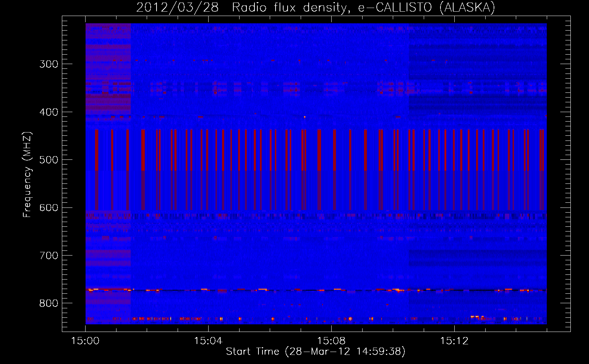Click the '(ALASKA)' station label
589x364 pixels.
coord(467,7)
